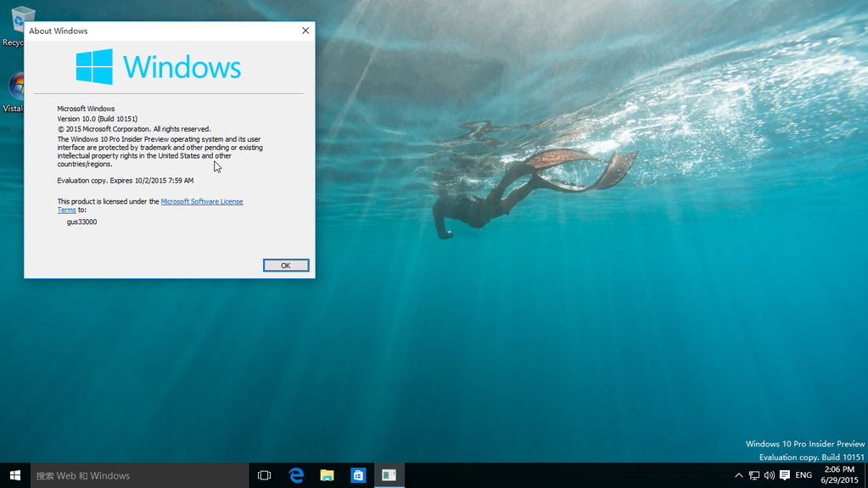Launch Microsoft Edge from the taskbar
The width and height of the screenshot is (868, 488).
296,475
